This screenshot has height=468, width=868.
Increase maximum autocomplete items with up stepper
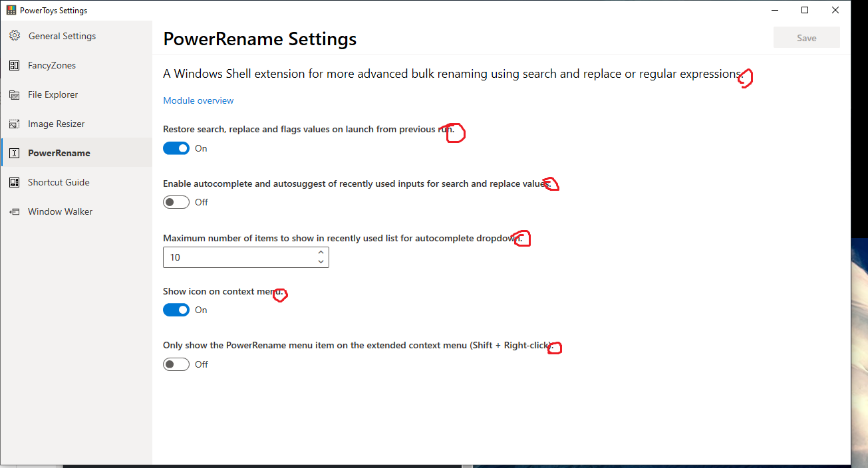click(x=321, y=252)
